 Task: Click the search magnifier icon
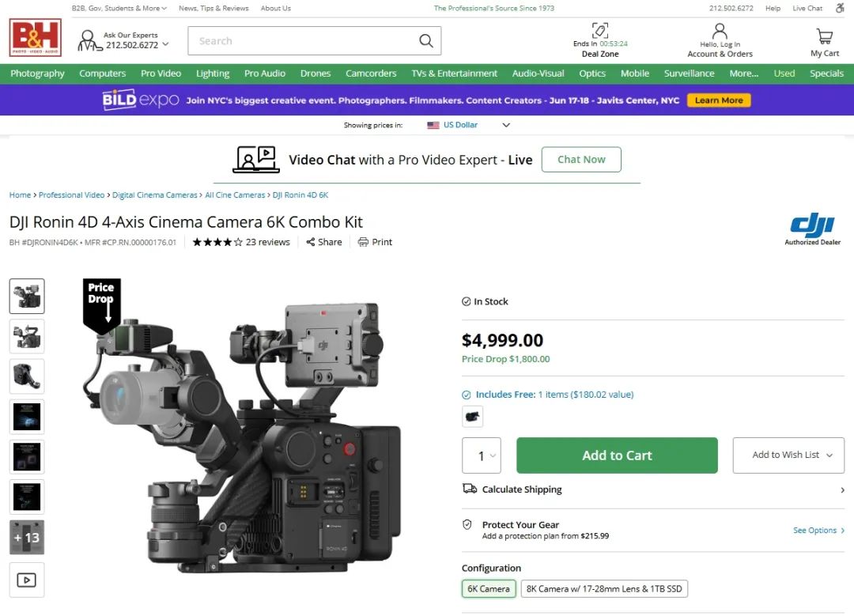[x=426, y=41]
